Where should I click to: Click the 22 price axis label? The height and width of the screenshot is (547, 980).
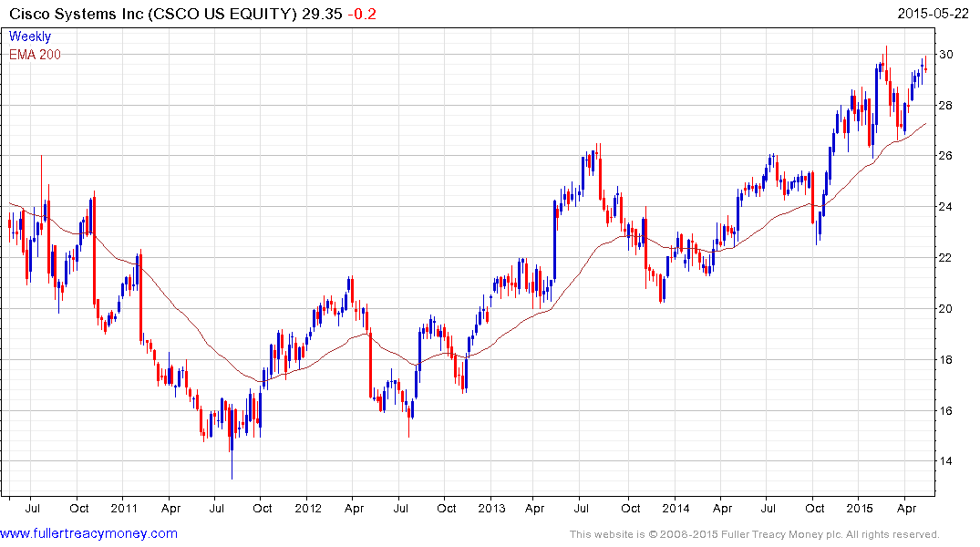[946, 258]
